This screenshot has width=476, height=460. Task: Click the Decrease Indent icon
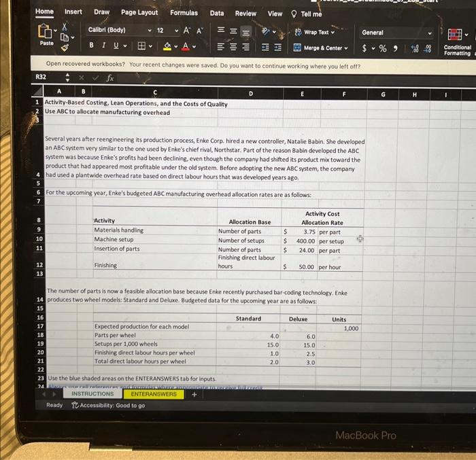pos(265,48)
